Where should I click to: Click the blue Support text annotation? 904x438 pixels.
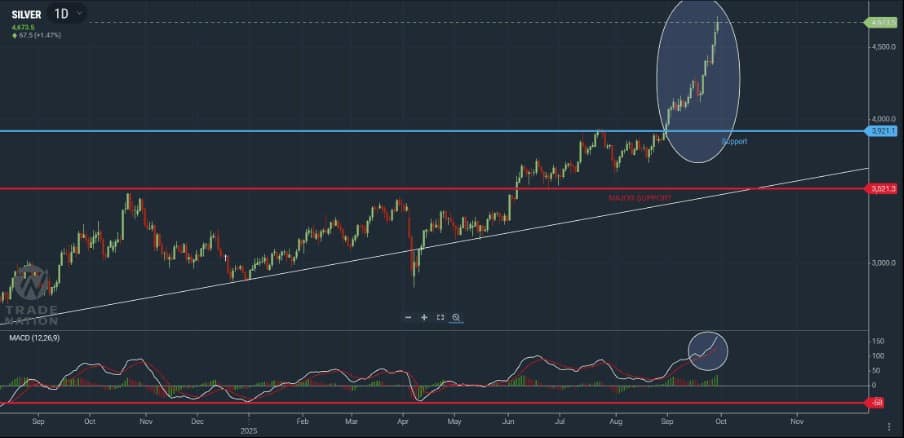734,142
